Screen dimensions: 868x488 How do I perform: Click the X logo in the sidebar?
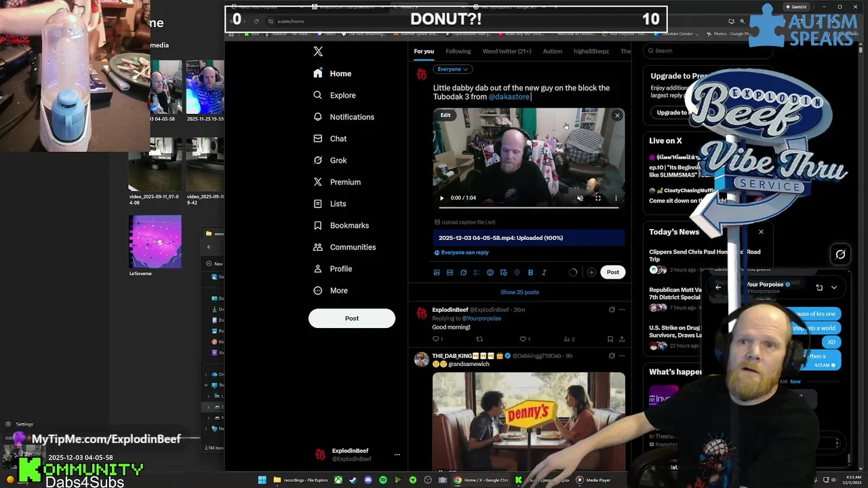click(318, 52)
